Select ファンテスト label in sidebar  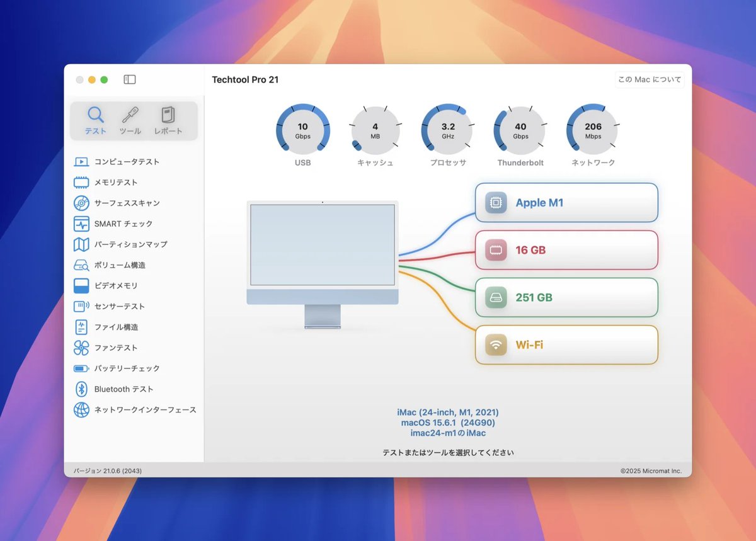coord(116,348)
